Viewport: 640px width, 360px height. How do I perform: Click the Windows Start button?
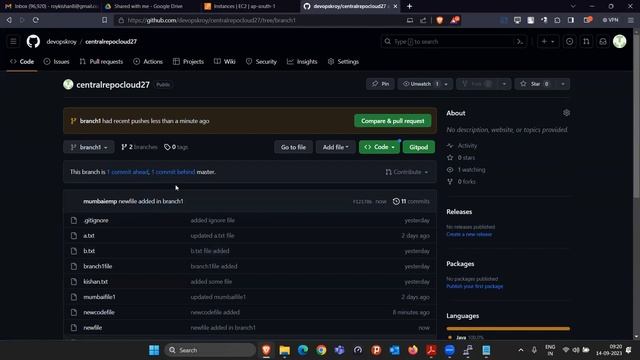tap(154, 350)
